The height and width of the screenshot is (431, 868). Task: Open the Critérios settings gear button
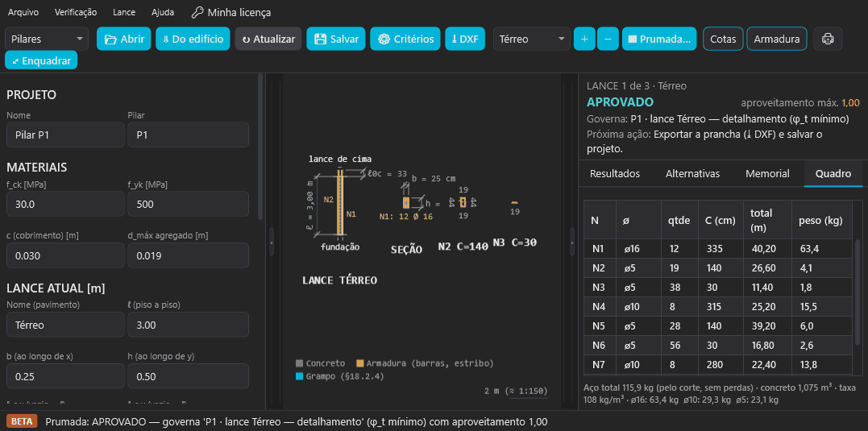[405, 39]
